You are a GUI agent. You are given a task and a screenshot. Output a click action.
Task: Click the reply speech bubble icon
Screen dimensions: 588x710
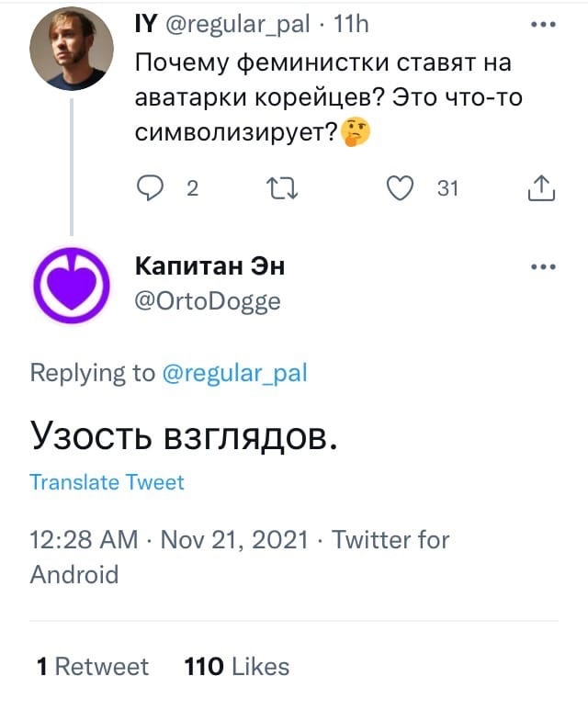coord(150,188)
